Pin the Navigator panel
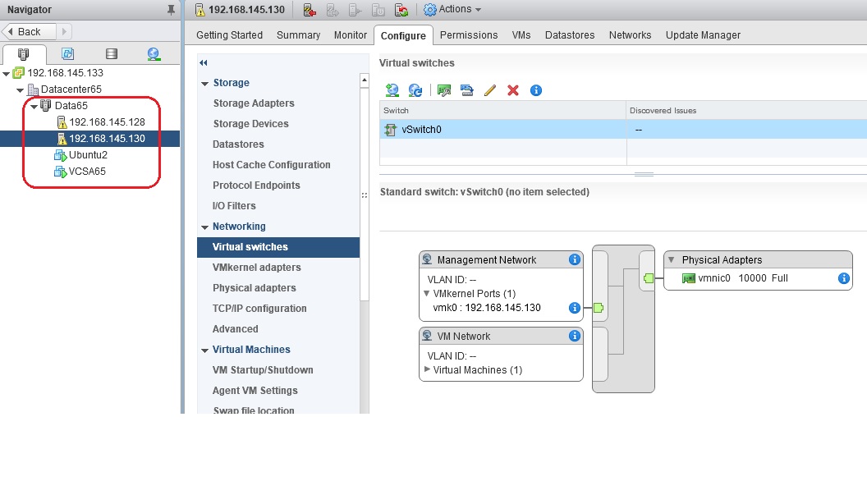867x504 pixels. [171, 10]
